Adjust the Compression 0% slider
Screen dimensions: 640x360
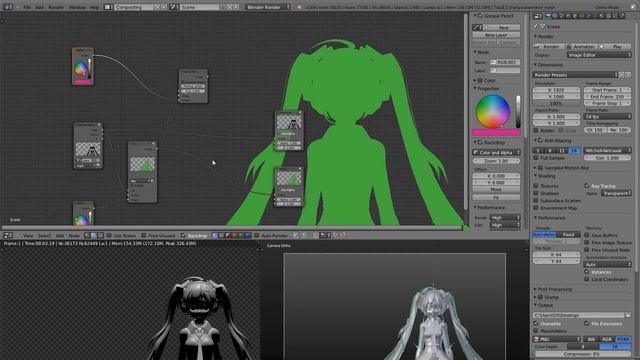click(x=582, y=354)
